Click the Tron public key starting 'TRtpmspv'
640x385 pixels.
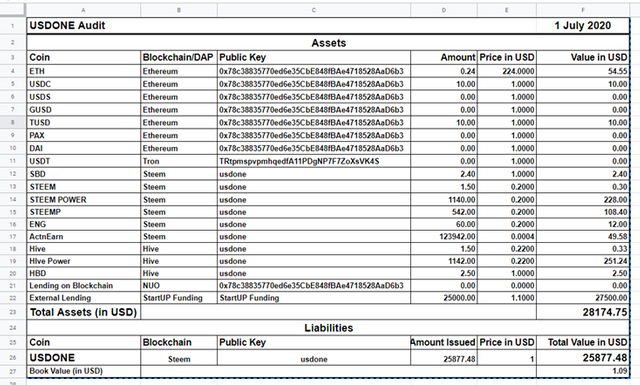(313, 161)
